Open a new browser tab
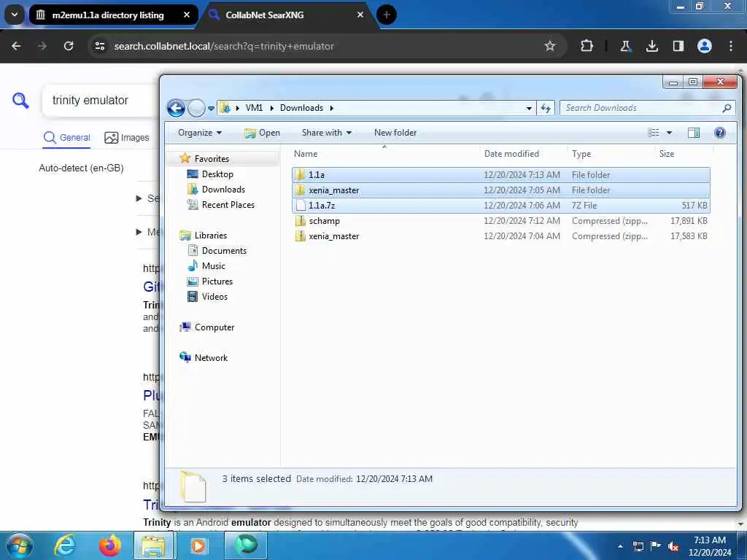The width and height of the screenshot is (747, 560). point(387,15)
